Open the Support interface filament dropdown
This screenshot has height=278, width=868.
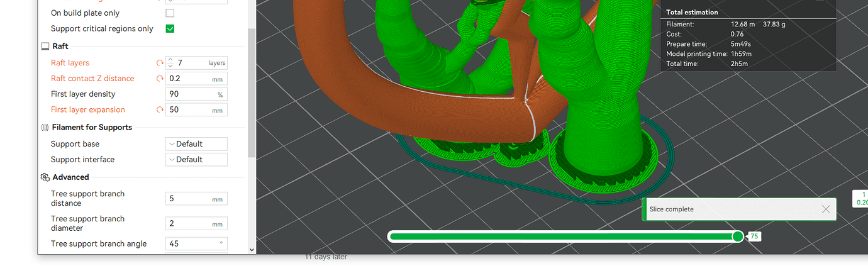(196, 160)
